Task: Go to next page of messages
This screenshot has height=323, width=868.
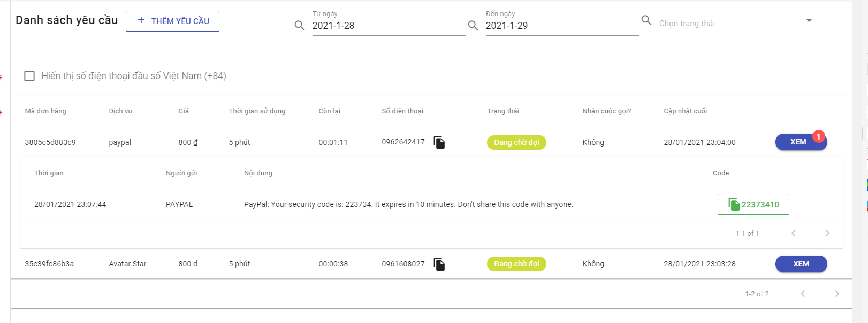Action: tap(827, 233)
